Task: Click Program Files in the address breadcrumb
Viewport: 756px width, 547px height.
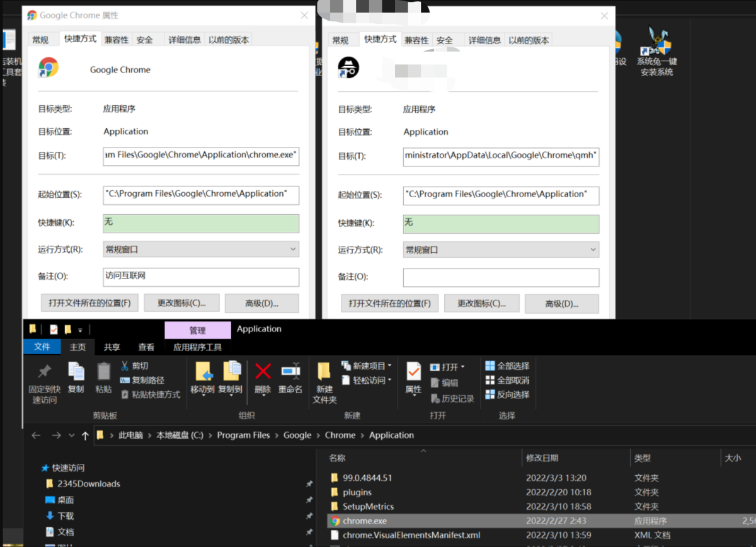Action: (243, 435)
